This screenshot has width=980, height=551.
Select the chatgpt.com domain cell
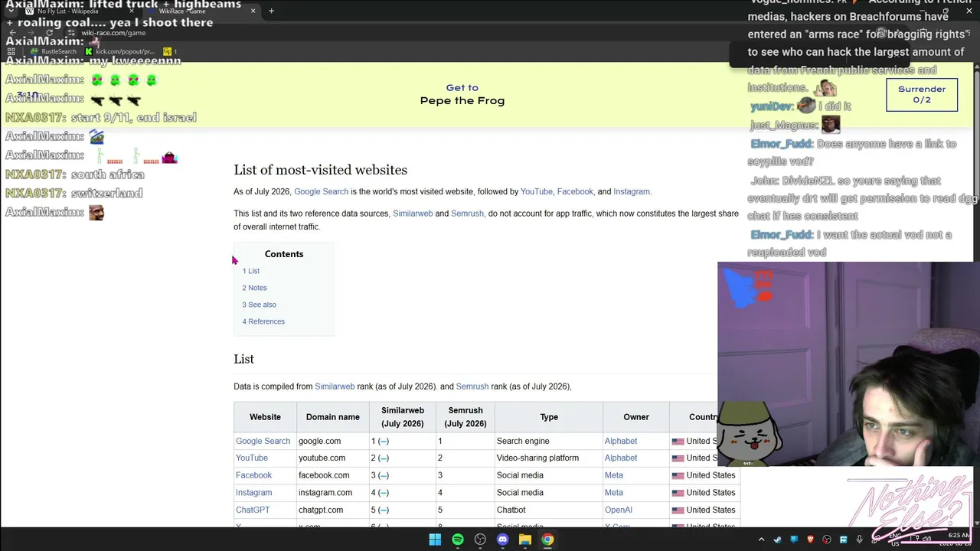click(x=333, y=510)
